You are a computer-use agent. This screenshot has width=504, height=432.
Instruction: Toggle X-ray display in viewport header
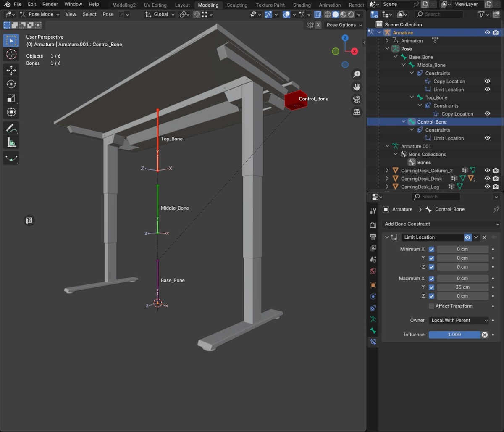[x=318, y=14]
